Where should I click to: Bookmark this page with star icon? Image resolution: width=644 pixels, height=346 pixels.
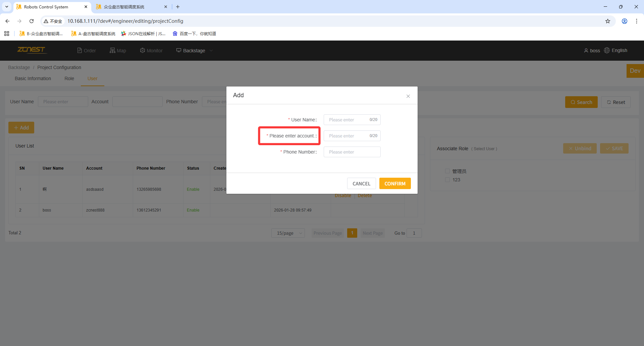point(607,21)
